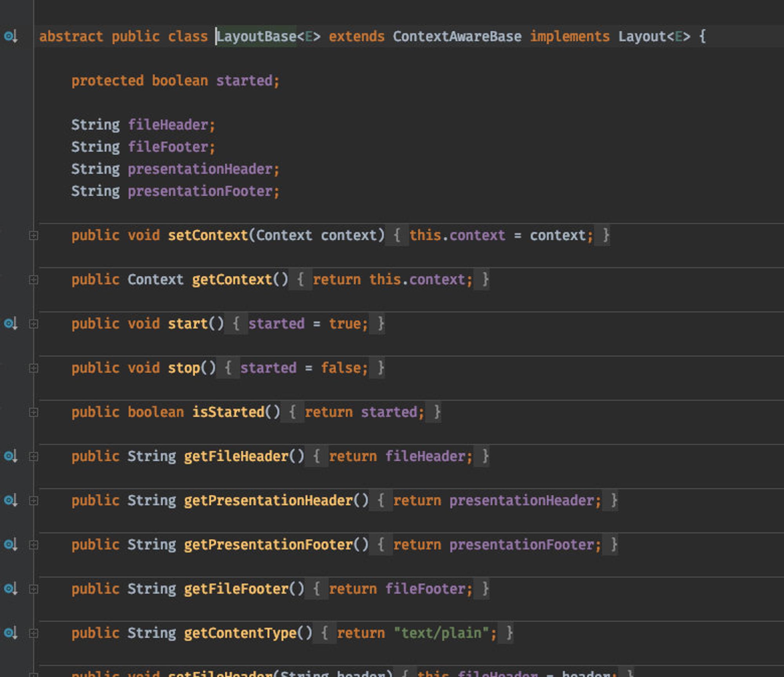
Task: Place the cursor on the LayoutBase class name
Action: 256,37
